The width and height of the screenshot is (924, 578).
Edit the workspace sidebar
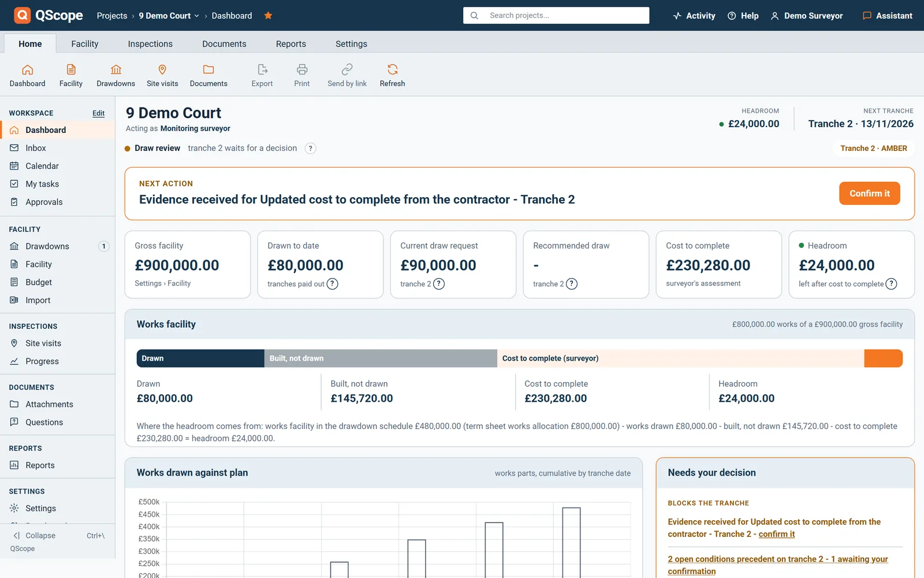point(99,113)
